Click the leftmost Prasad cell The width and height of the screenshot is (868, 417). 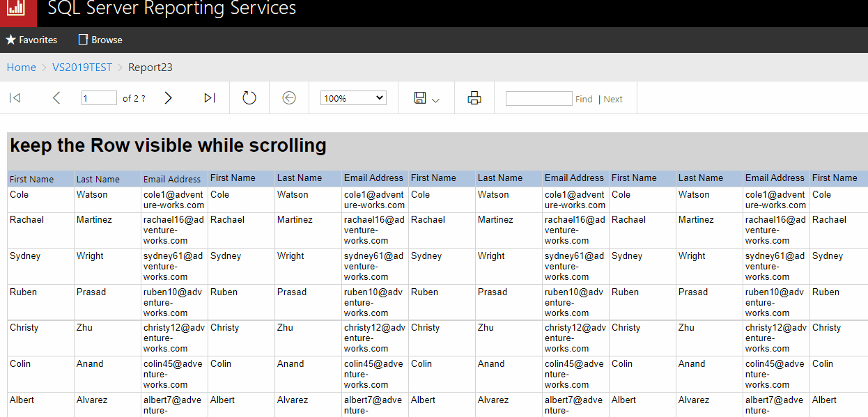point(107,303)
